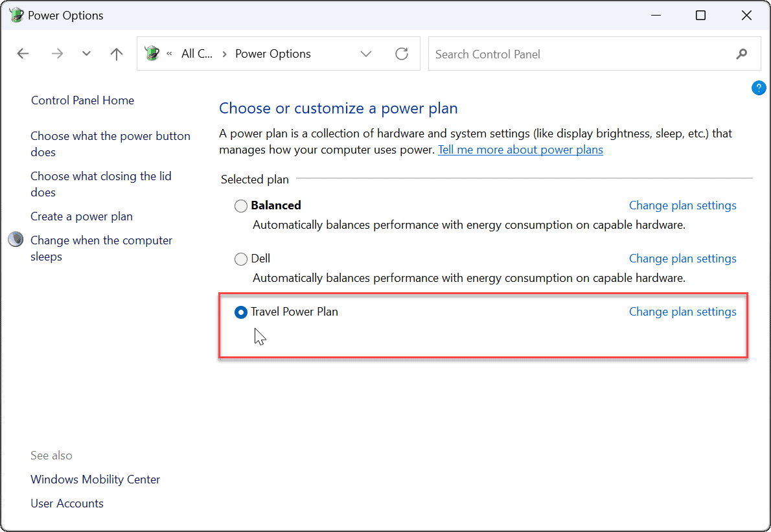The height and width of the screenshot is (532, 771).
Task: Open Windows Mobility Center
Action: [95, 479]
